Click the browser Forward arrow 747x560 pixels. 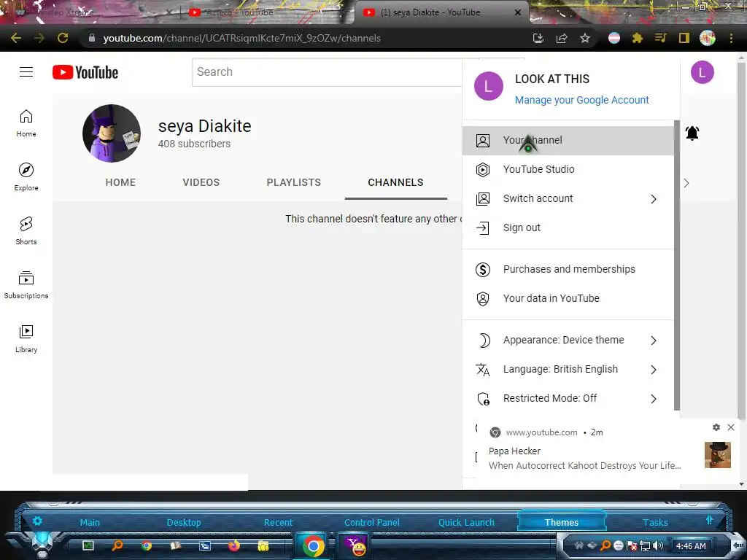point(39,38)
